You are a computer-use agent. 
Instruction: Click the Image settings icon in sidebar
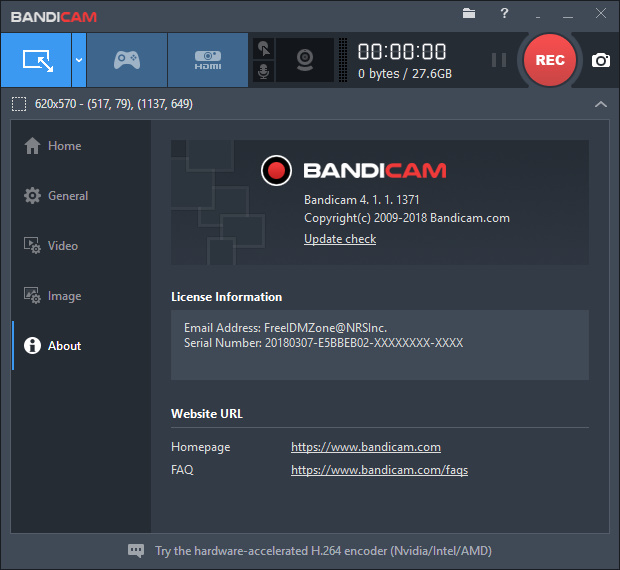pos(32,295)
